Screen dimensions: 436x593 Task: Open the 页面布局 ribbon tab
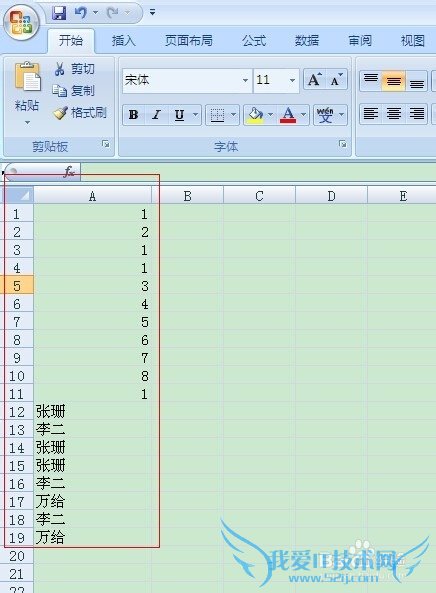[189, 40]
